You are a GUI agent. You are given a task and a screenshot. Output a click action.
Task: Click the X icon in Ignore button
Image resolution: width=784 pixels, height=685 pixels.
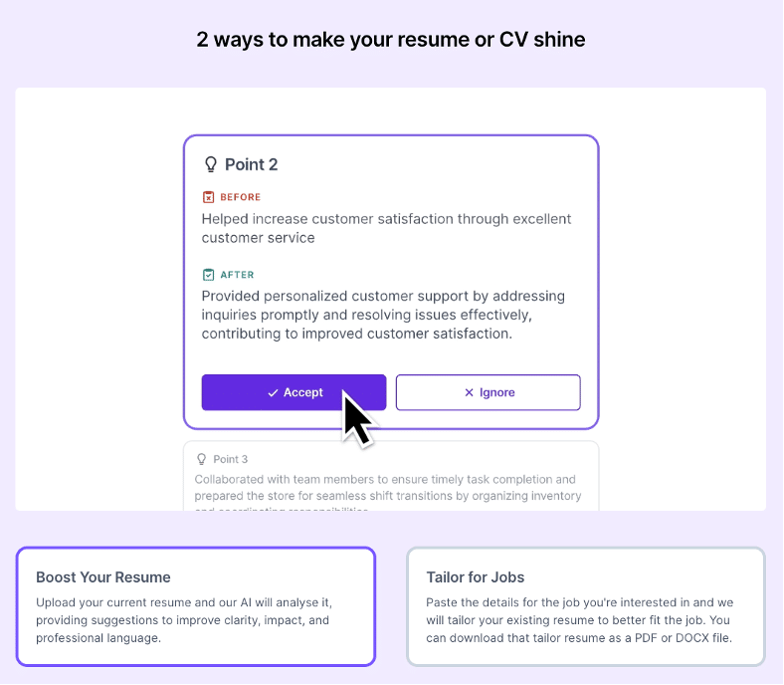coord(469,393)
